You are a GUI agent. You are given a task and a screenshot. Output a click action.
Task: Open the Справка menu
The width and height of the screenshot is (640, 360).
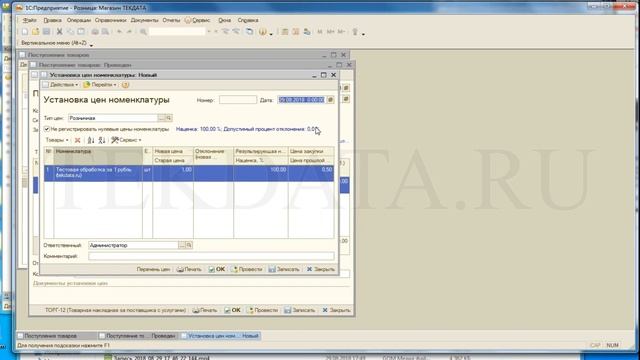click(248, 20)
